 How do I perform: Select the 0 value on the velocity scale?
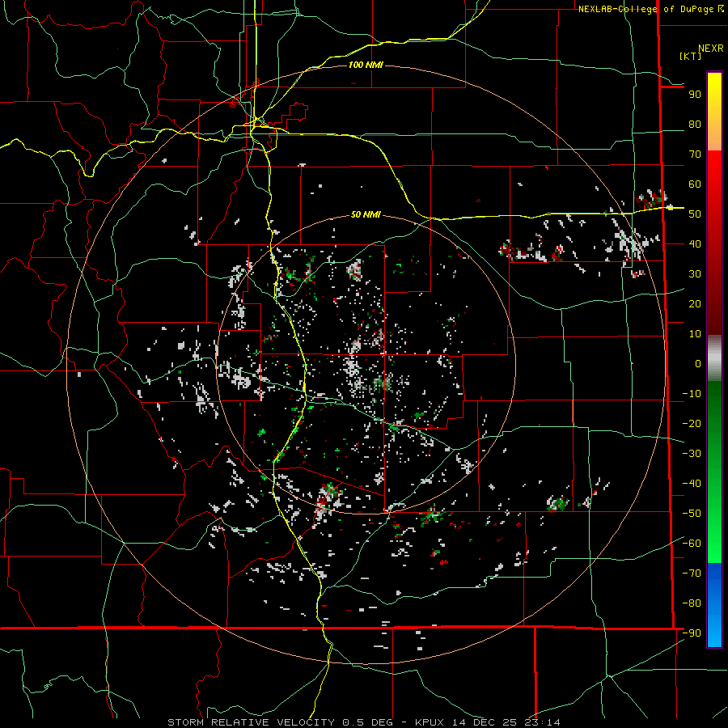(x=698, y=364)
